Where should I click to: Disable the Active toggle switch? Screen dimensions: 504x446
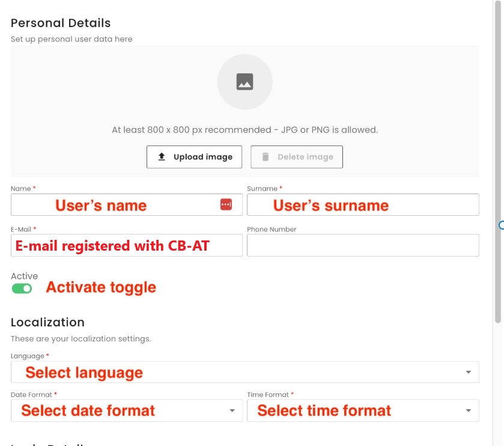22,289
